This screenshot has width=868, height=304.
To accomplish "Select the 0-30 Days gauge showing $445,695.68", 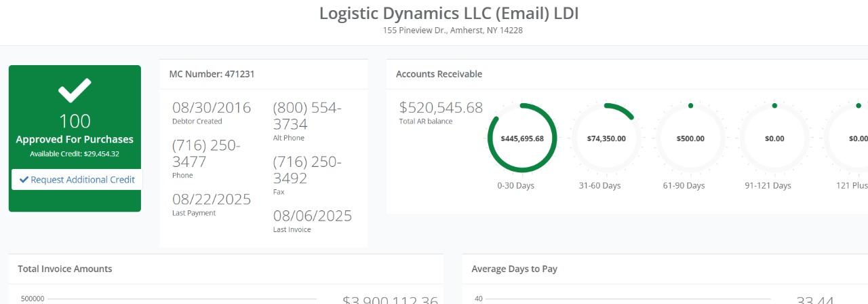I will tap(522, 138).
